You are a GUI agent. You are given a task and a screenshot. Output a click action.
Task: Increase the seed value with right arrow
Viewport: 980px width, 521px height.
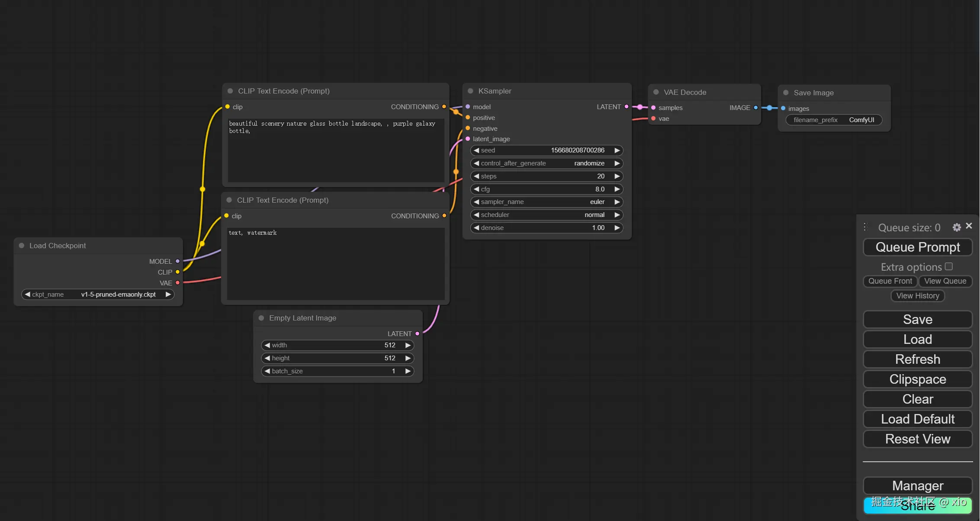pyautogui.click(x=617, y=150)
